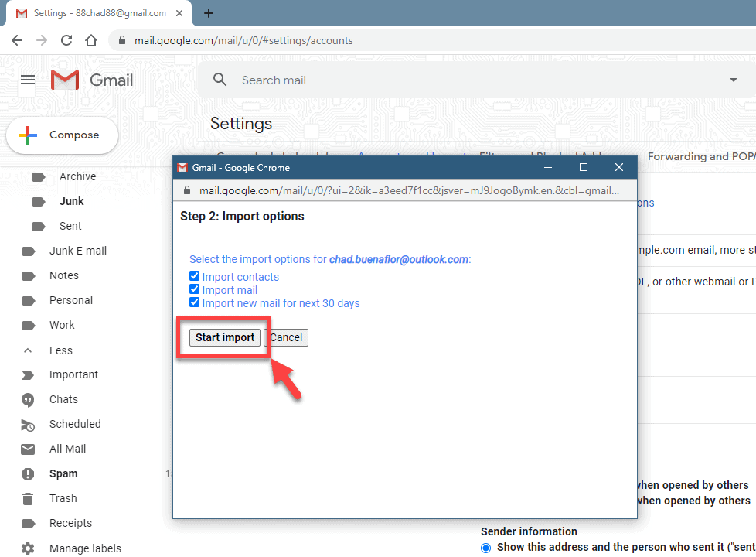756x557 pixels.
Task: Collapse labels with Less chevron
Action: 28,350
